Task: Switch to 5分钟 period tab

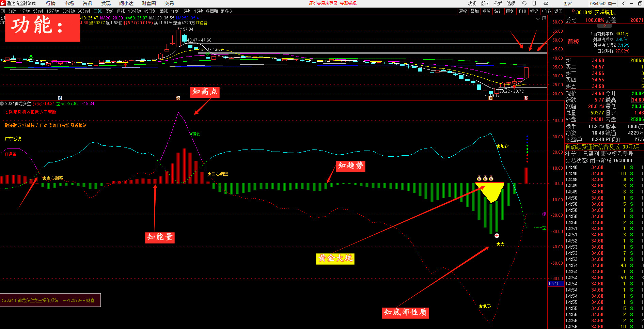Action: click(x=38, y=11)
